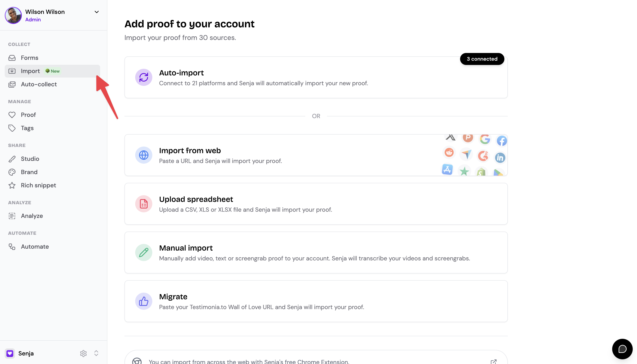Screen dimensions: 637x364
Task: Click the Admin role label
Action: coord(33,19)
